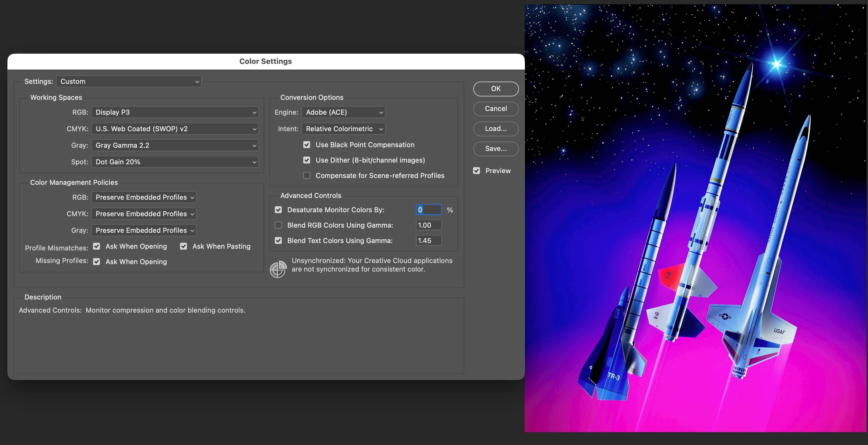Toggle Blend Text Colors Using Gamma
Image resolution: width=868 pixels, height=445 pixels.
278,241
